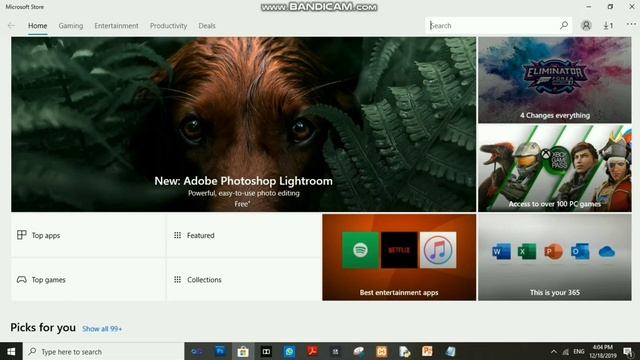Open the Featured tile

click(244, 236)
